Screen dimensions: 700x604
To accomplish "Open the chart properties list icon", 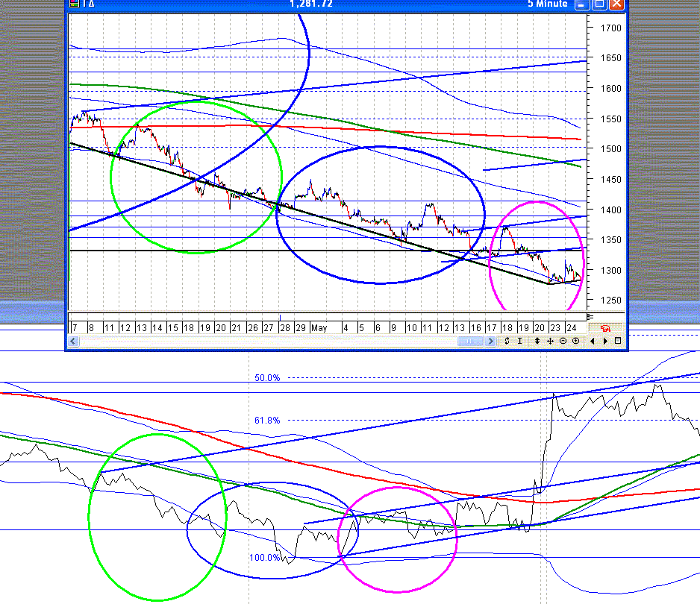I will pos(617,341).
